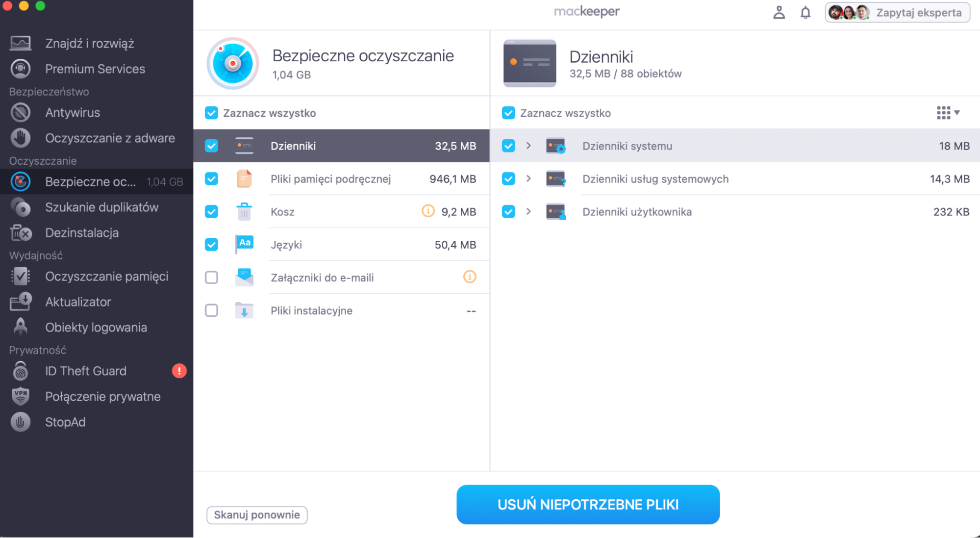Viewport: 980px width, 538px height.
Task: Uncheck the Dzienniki category checkbox
Action: [211, 146]
